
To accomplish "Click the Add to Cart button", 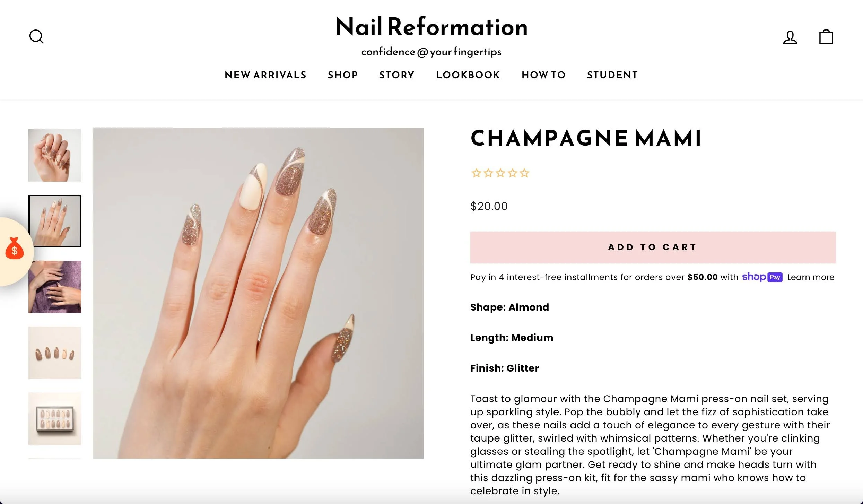I will [653, 247].
